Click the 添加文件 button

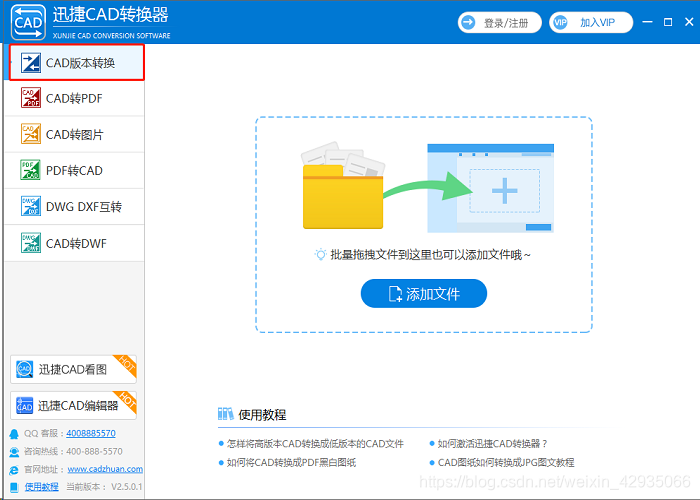[x=424, y=293]
